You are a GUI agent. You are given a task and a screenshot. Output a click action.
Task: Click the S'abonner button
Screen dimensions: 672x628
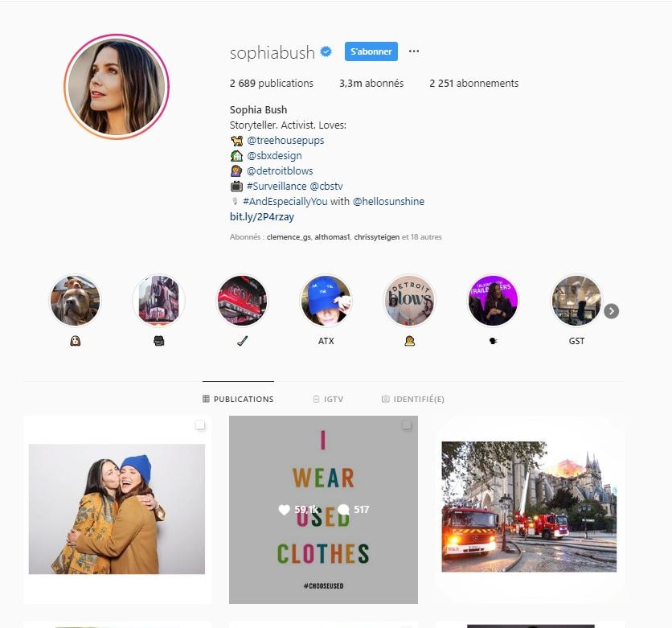click(371, 51)
